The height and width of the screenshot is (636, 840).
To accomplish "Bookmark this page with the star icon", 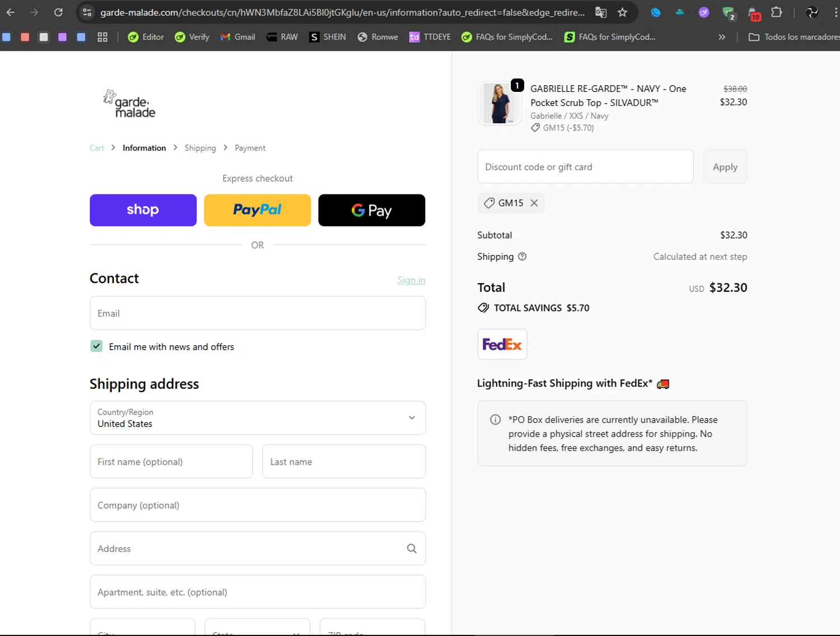I will [622, 12].
